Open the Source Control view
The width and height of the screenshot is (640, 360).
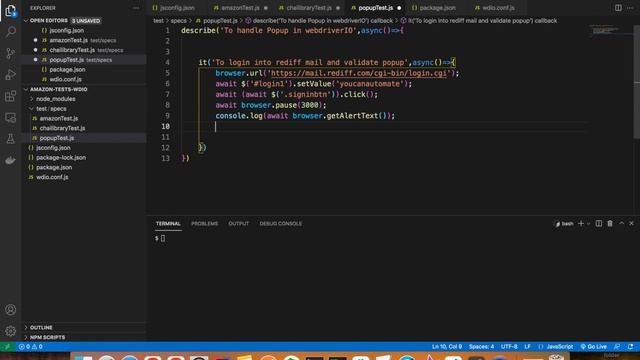pos(11,53)
